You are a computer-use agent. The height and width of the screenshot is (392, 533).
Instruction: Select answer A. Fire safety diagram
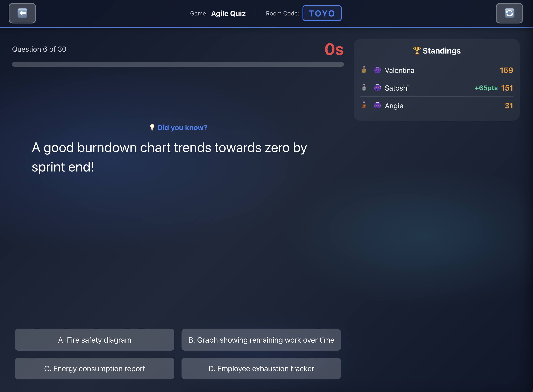tap(94, 340)
